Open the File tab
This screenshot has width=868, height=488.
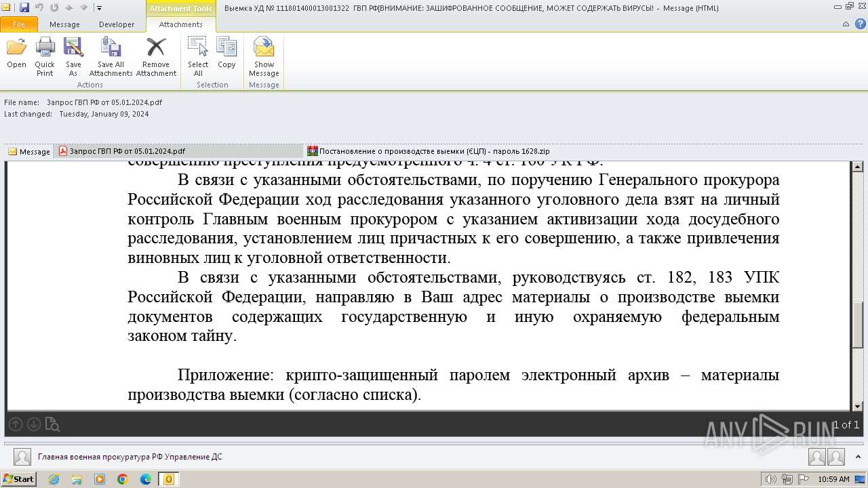coord(19,24)
